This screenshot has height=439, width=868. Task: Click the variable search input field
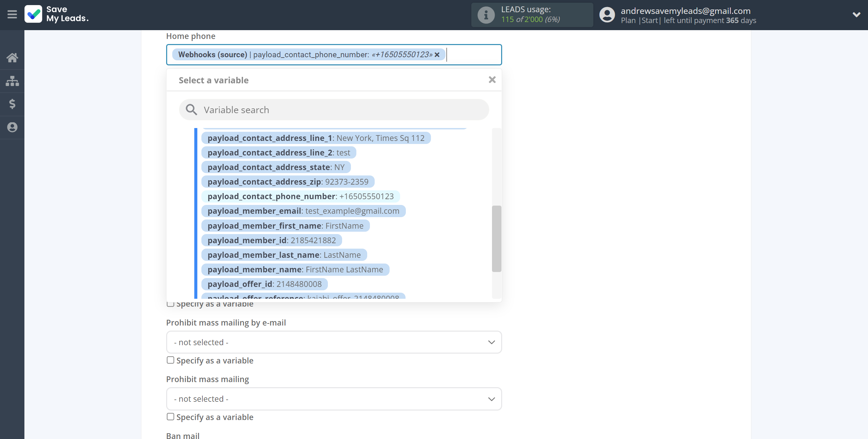334,109
